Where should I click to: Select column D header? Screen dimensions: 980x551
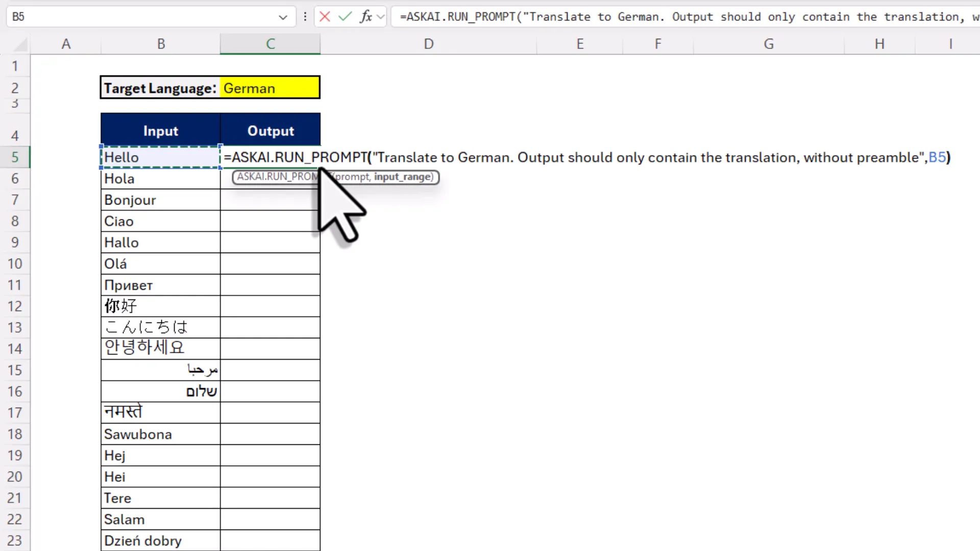click(x=428, y=44)
